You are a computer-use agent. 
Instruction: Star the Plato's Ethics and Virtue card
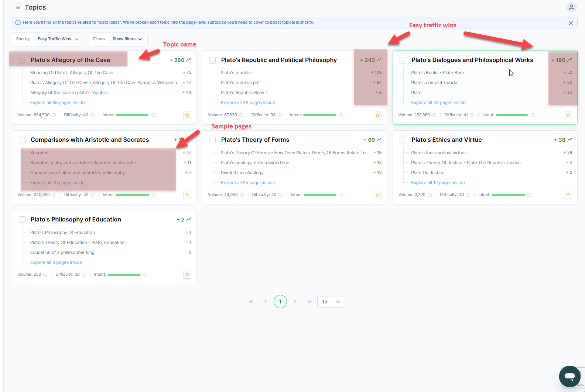(568, 195)
